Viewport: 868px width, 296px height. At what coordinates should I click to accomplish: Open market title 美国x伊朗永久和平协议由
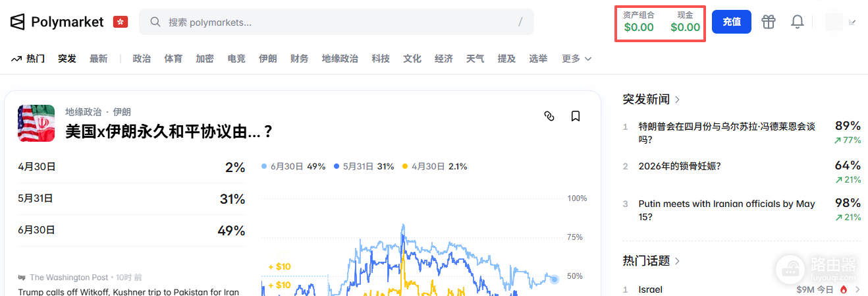coord(169,132)
